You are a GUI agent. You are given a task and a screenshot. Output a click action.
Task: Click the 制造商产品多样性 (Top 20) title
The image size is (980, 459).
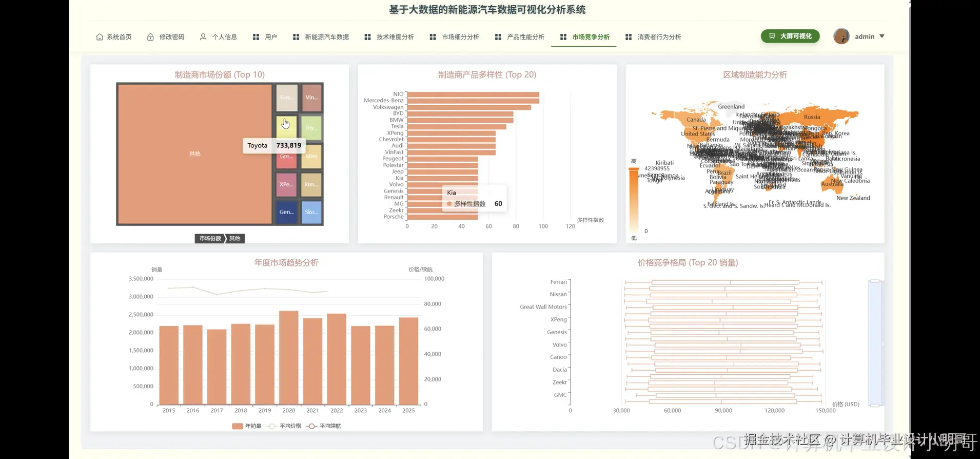[487, 74]
